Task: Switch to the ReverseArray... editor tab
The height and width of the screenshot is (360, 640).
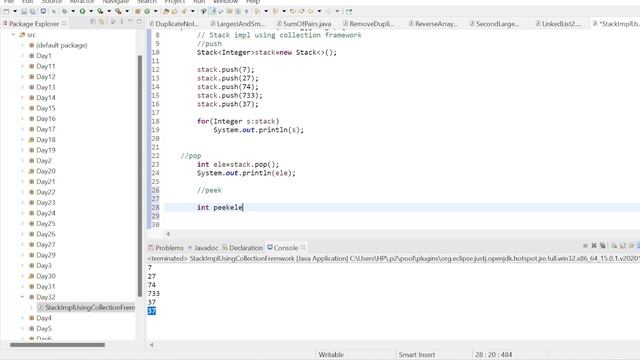Action: click(433, 24)
